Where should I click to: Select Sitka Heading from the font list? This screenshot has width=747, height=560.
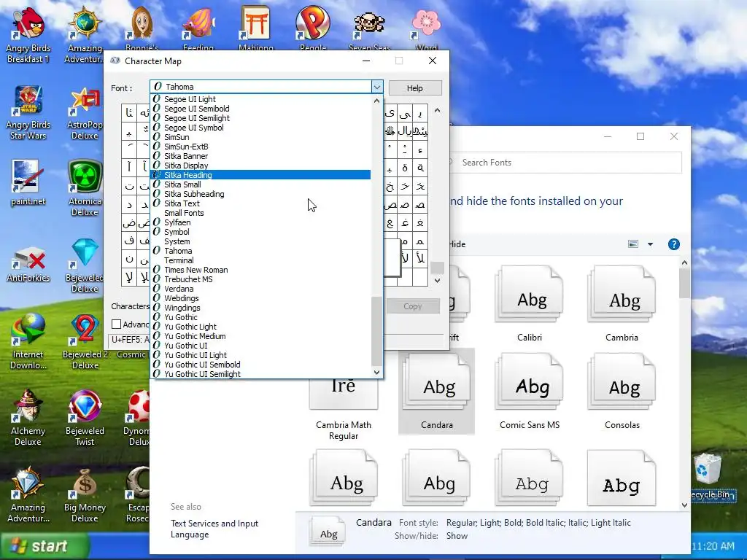[x=260, y=175]
